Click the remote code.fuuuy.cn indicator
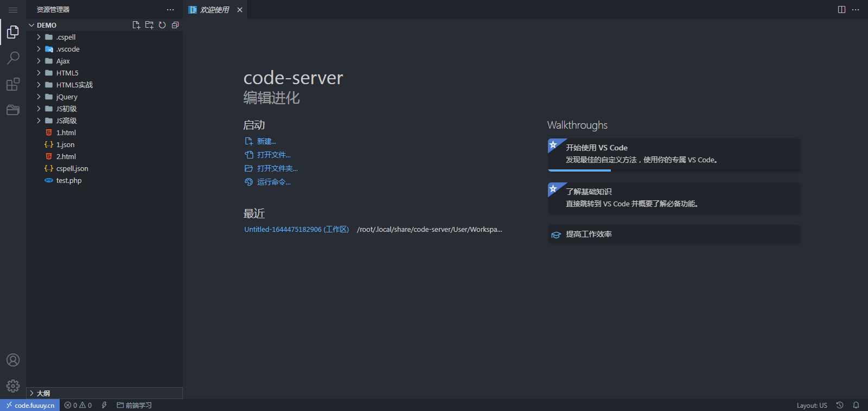The height and width of the screenshot is (411, 868). (x=30, y=405)
